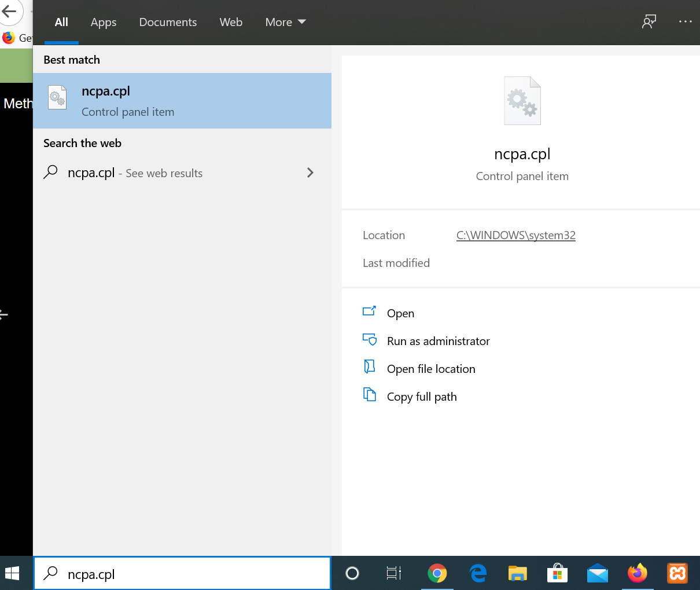Select Web search filter tab
700x590 pixels.
point(231,22)
